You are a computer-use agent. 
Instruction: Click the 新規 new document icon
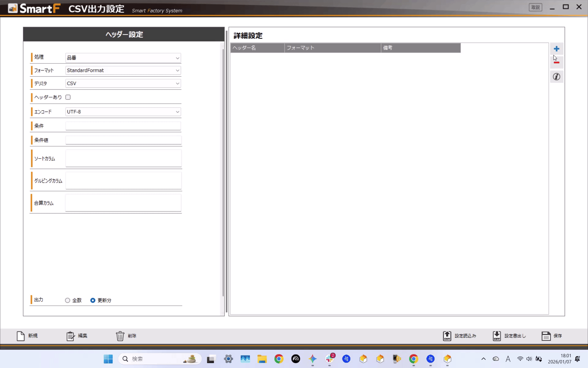pyautogui.click(x=21, y=336)
